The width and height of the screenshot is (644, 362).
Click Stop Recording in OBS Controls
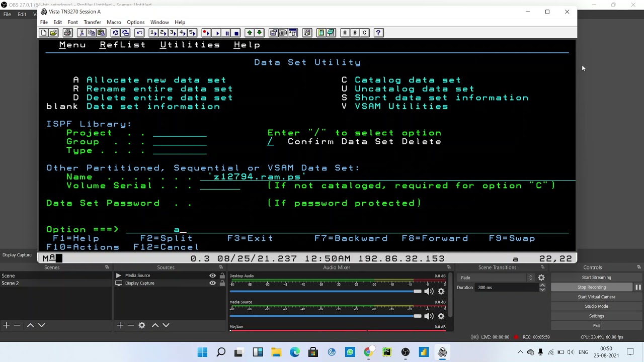click(592, 287)
